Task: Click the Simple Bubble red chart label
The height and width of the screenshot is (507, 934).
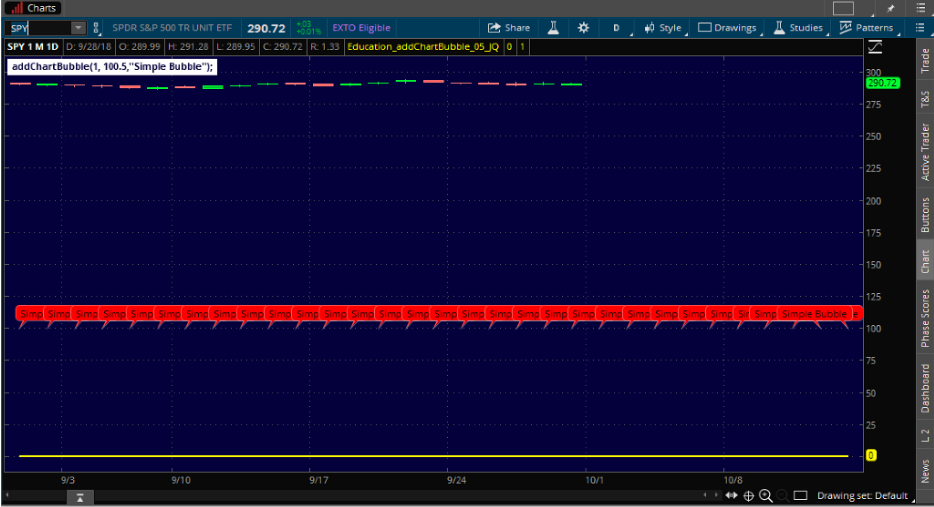Action: point(813,314)
